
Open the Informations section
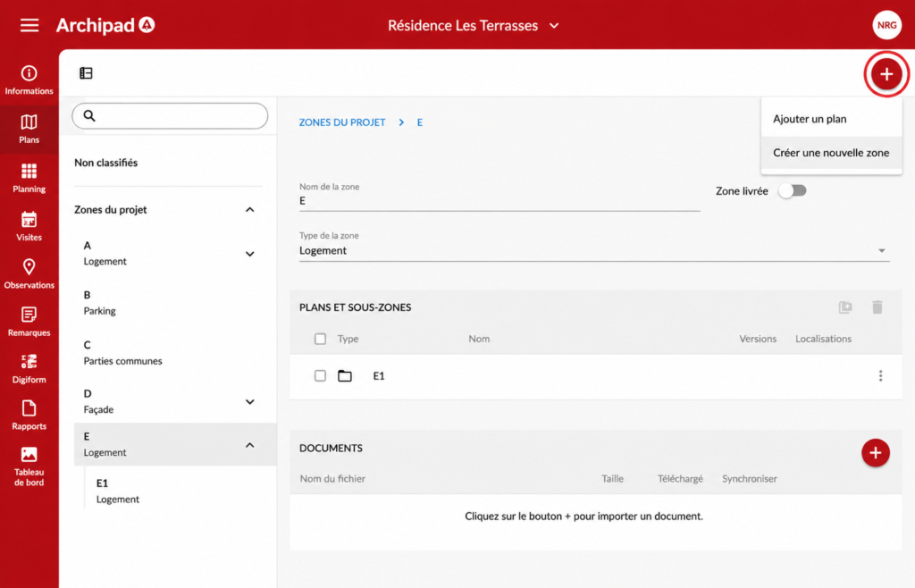click(29, 80)
